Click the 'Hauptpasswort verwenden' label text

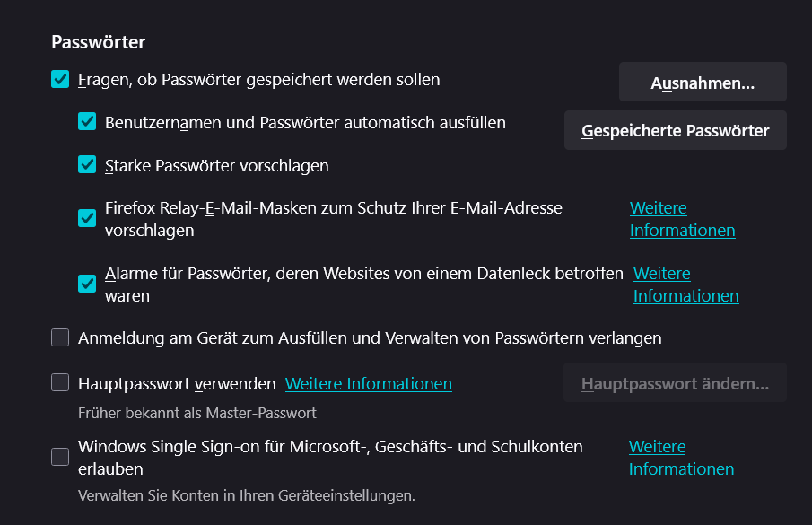(177, 384)
